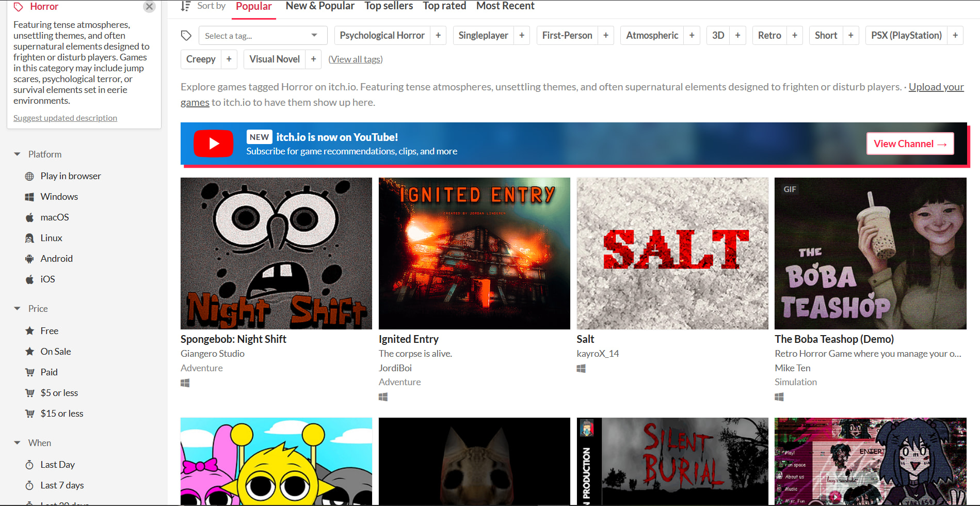This screenshot has height=506, width=980.
Task: Click Windows icon under Spongebob: Night Shift
Action: 185,383
